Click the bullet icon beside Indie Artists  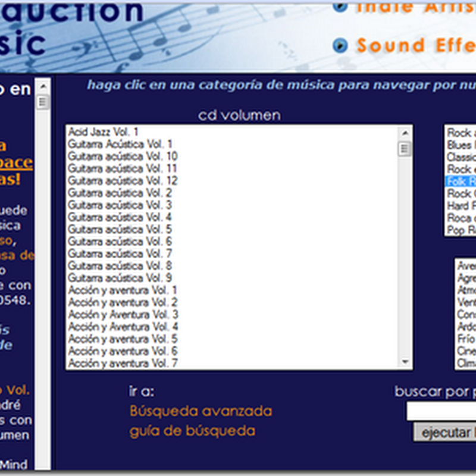[340, 6]
